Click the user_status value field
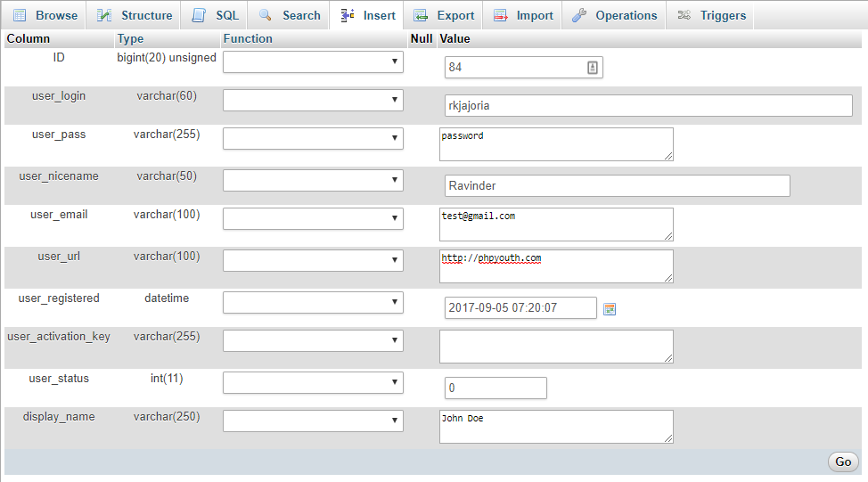Viewport: 868px width, 482px height. 495,388
